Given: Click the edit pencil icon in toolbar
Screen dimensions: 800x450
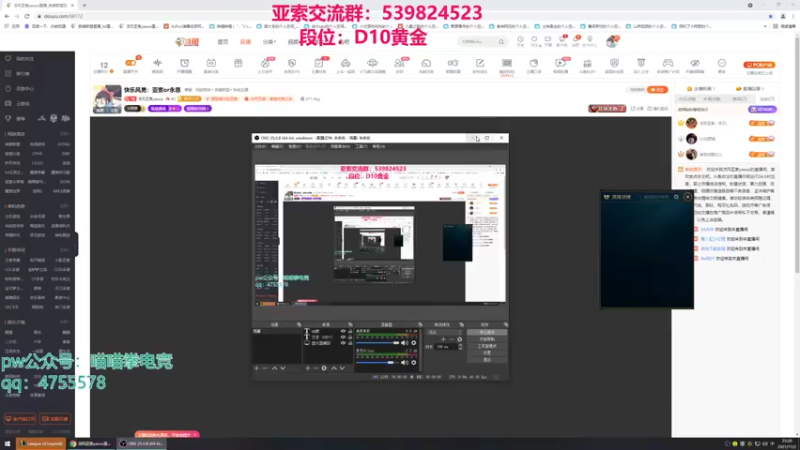Looking at the screenshot, I should [480, 63].
